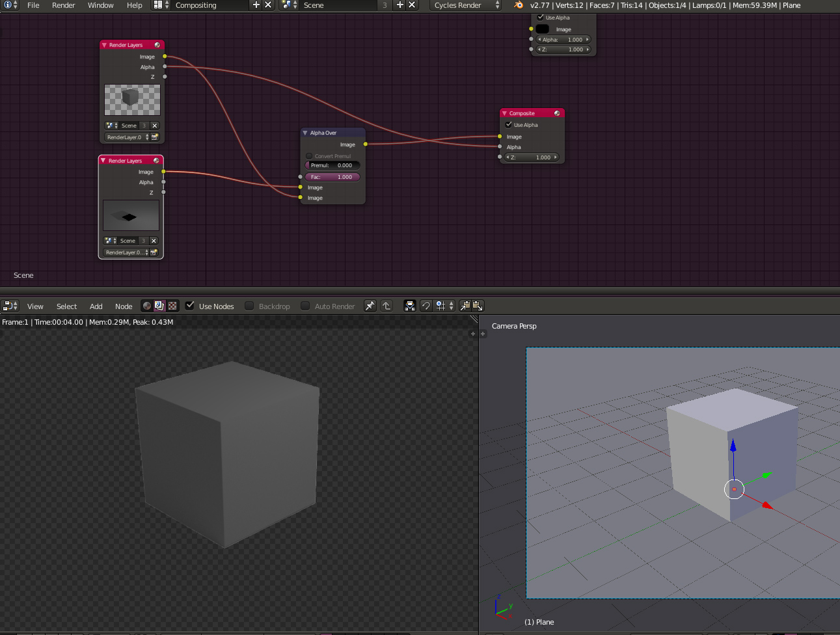Screen dimensions: 840x635
Task: Pin the current node tree
Action: tap(370, 306)
